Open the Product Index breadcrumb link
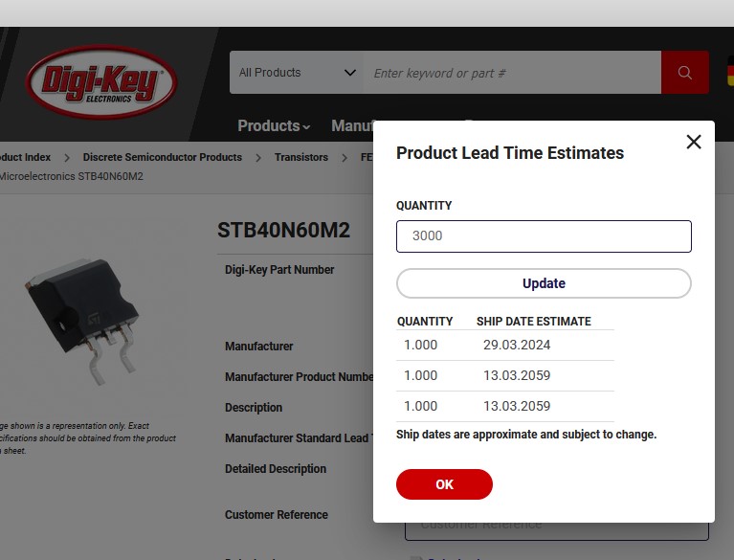734x560 pixels. coord(25,157)
